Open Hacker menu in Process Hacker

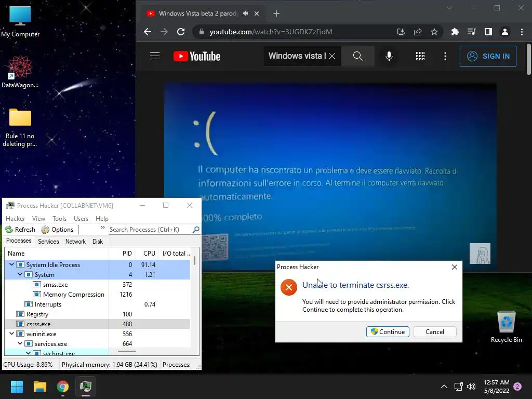tap(15, 219)
